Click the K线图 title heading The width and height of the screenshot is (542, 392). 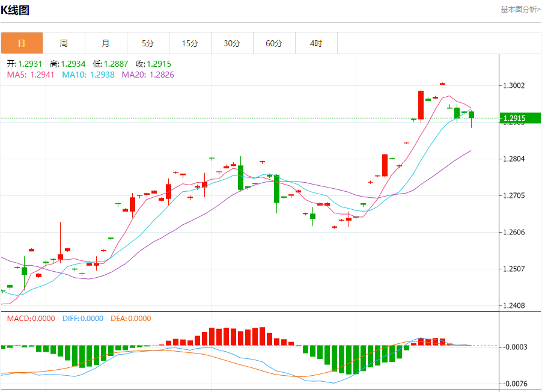coord(15,10)
